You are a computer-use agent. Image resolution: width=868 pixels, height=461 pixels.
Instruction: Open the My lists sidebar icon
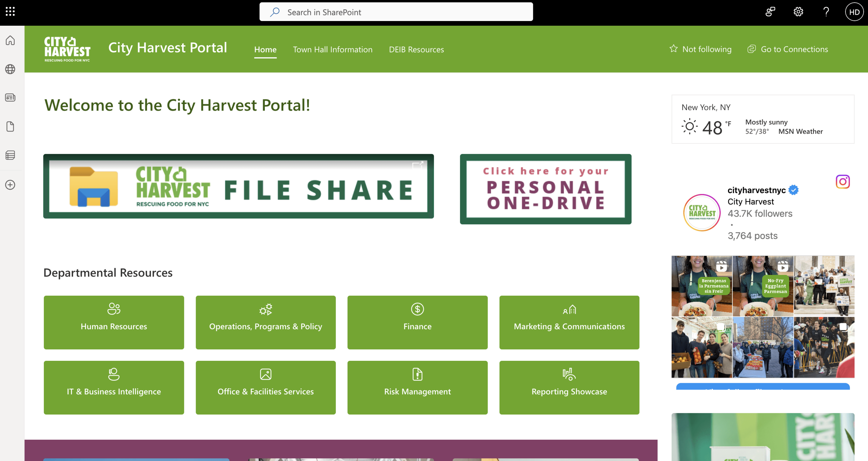point(10,155)
